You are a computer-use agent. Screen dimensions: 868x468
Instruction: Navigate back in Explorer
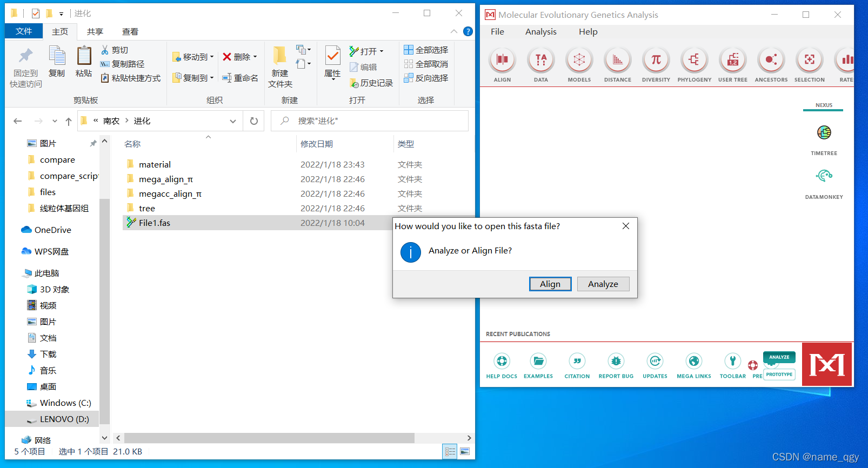[x=18, y=121]
